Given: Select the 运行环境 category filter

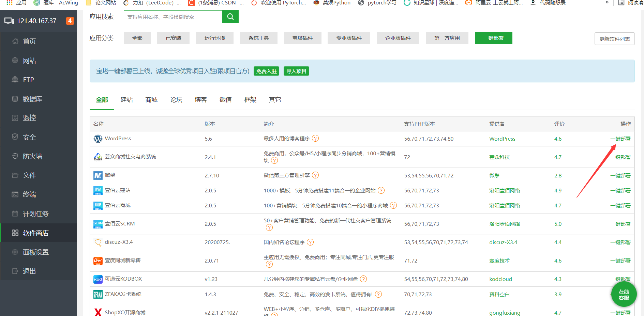Looking at the screenshot, I should click(x=215, y=38).
